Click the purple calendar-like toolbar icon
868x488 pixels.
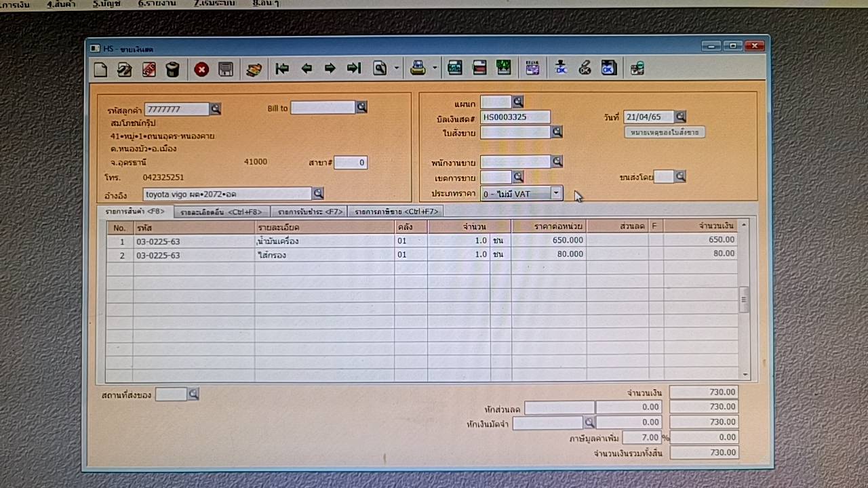(x=532, y=68)
